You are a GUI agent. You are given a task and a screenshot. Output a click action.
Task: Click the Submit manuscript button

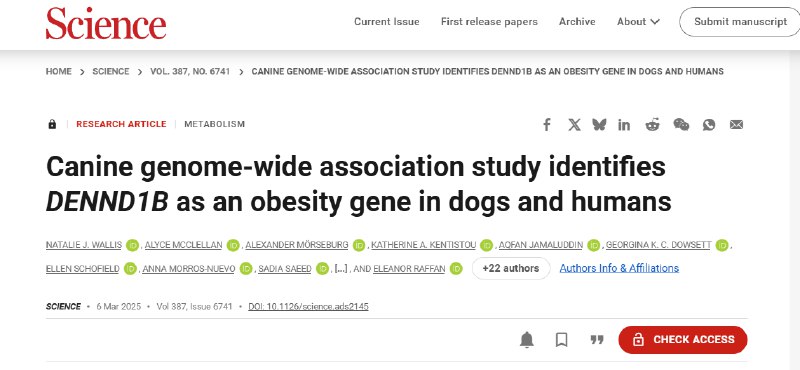pyautogui.click(x=740, y=22)
